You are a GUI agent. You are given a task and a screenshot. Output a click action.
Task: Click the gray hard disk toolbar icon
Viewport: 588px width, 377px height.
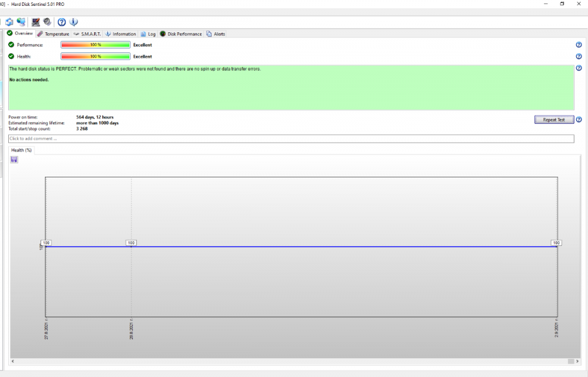[47, 22]
